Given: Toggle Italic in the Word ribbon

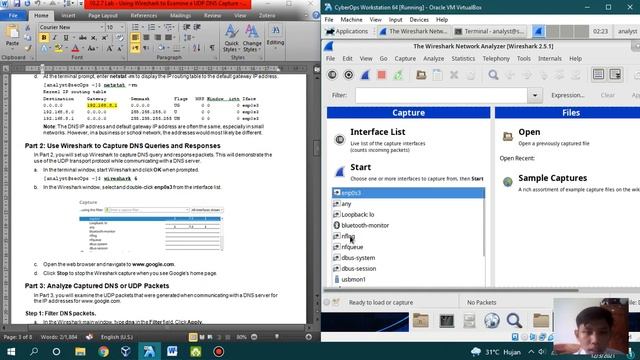Looking at the screenshot, I should pyautogui.click(x=55, y=38).
